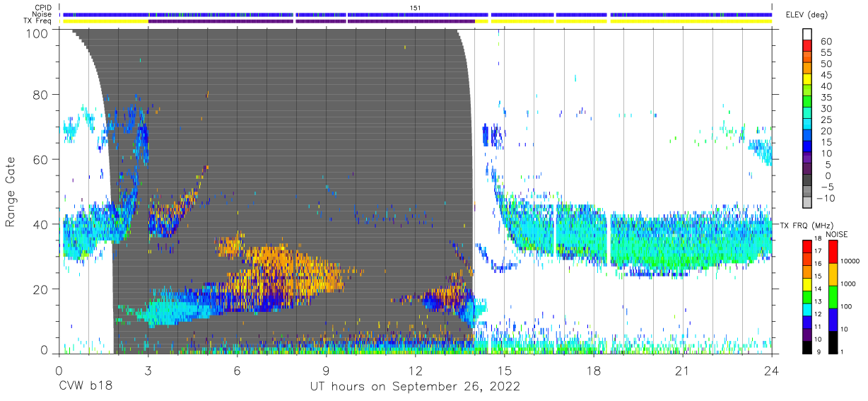Click the 24 tick on UT hours axis
This screenshot has width=868, height=401.
click(x=771, y=370)
